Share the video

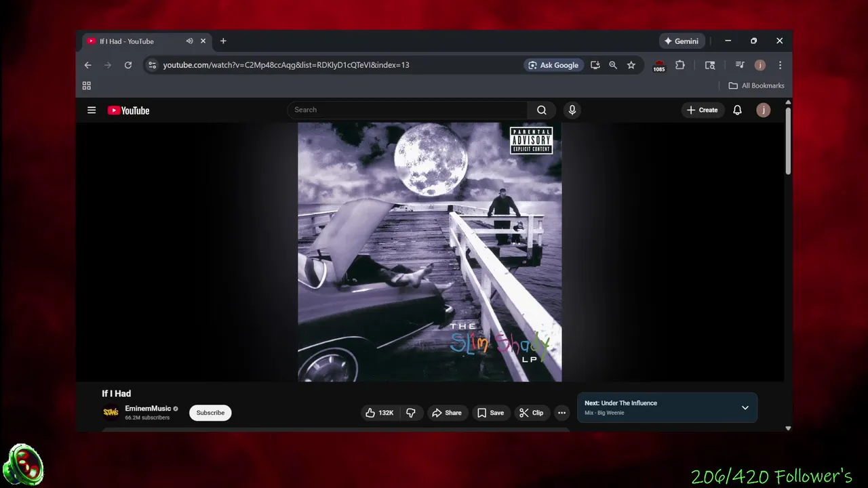[x=447, y=413]
